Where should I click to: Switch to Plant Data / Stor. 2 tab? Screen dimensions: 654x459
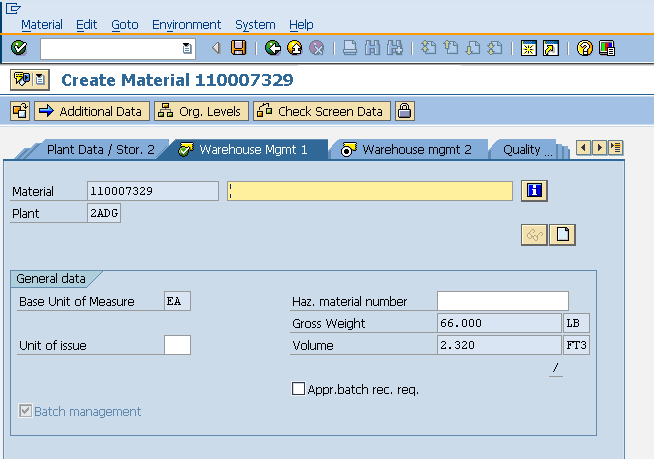pos(100,149)
